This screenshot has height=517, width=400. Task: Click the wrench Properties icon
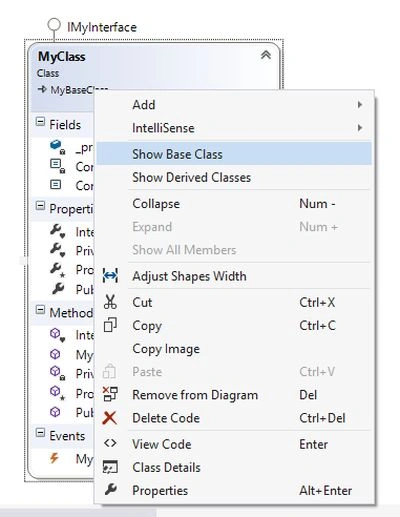pos(110,490)
